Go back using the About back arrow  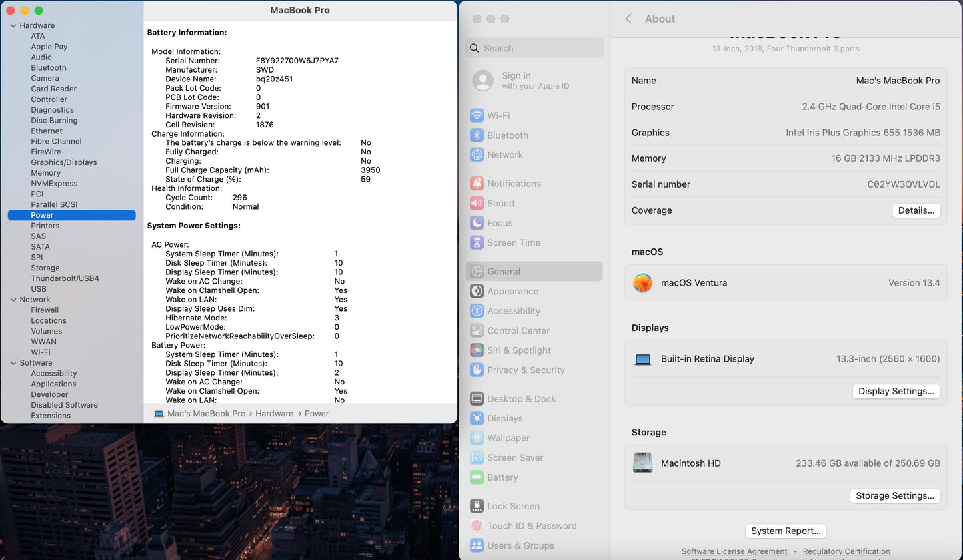(x=628, y=19)
